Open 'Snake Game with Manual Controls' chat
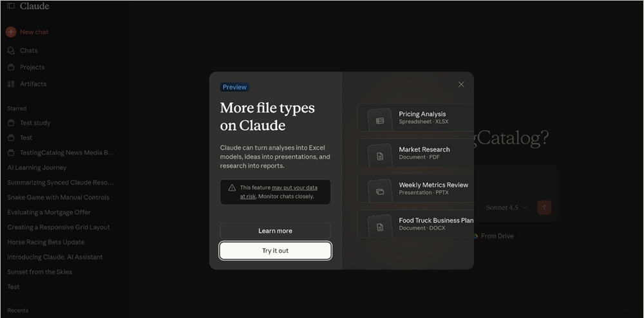The image size is (644, 318). [58, 198]
